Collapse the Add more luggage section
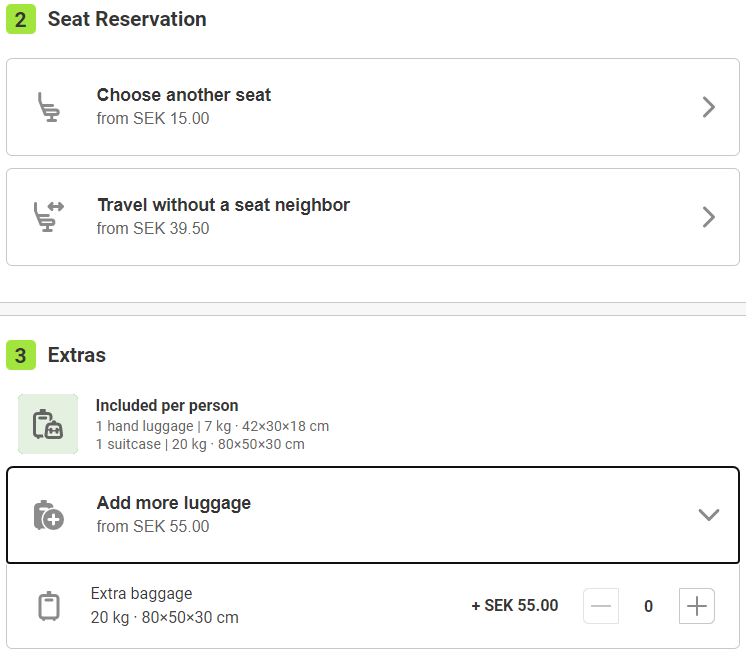The image size is (746, 654). (x=708, y=515)
